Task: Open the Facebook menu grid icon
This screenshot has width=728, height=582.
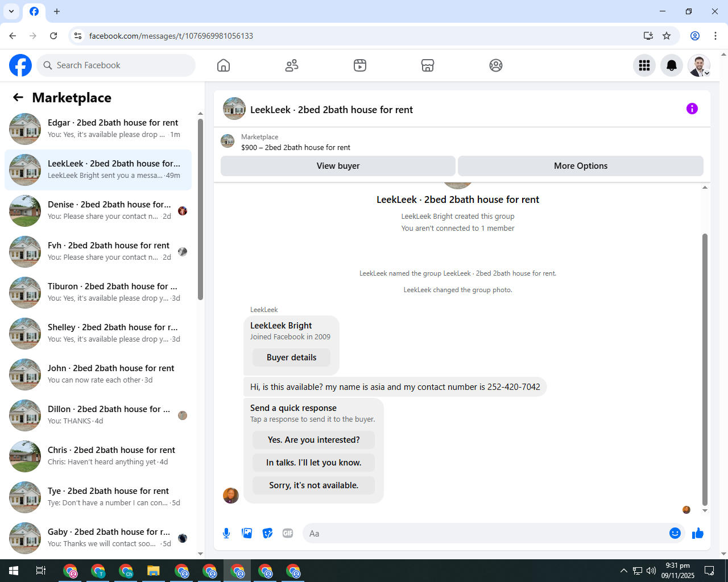Action: (x=644, y=65)
